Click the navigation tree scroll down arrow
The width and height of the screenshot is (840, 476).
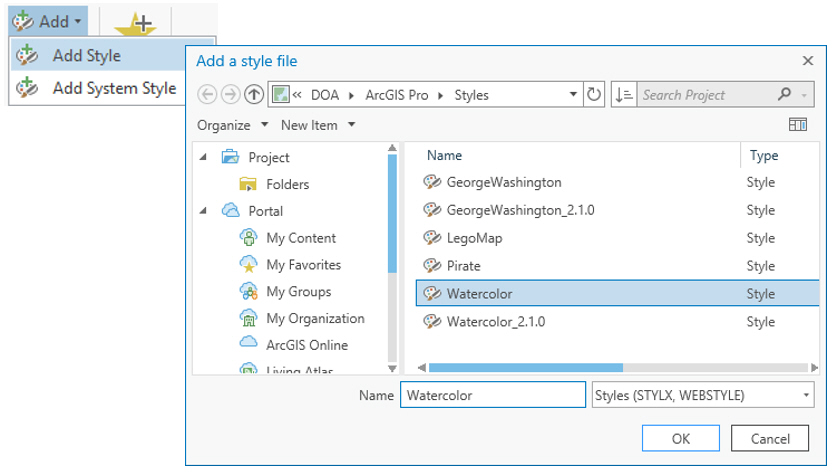click(x=392, y=368)
